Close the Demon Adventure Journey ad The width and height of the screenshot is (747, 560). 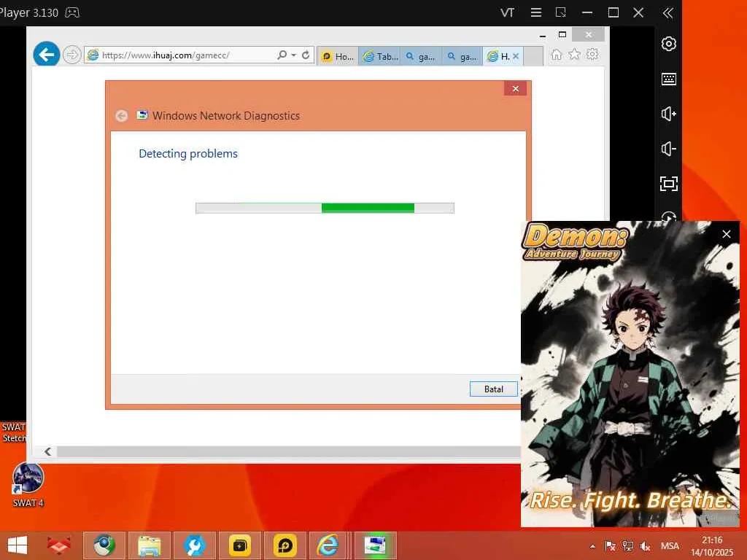(726, 234)
